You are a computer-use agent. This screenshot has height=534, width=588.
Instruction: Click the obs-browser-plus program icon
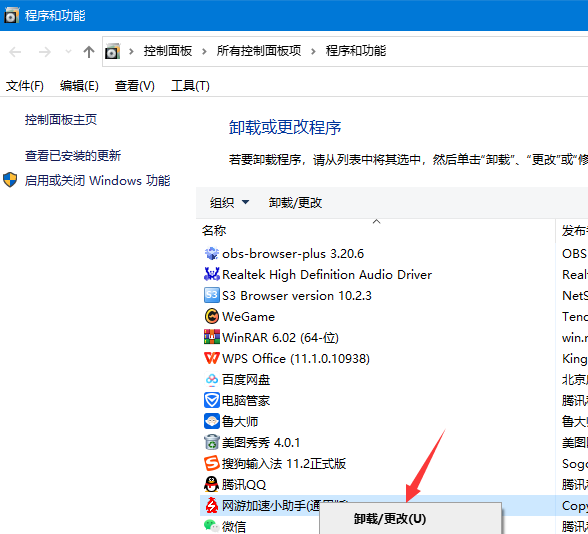pos(212,254)
